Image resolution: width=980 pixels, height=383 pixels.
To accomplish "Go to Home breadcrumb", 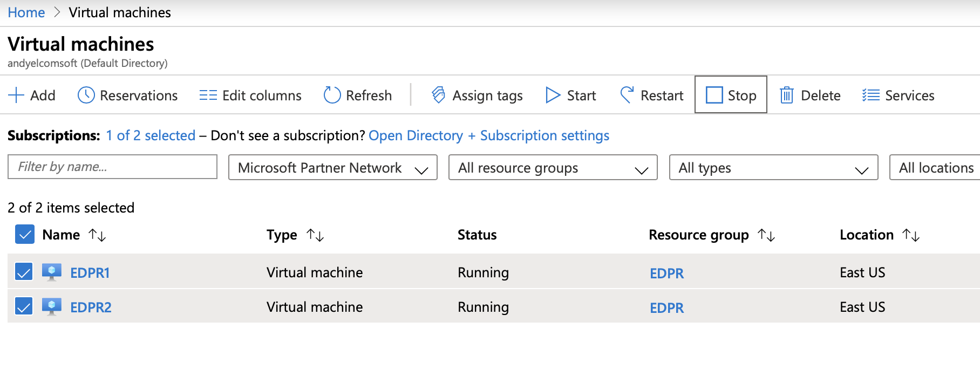I will click(x=26, y=12).
